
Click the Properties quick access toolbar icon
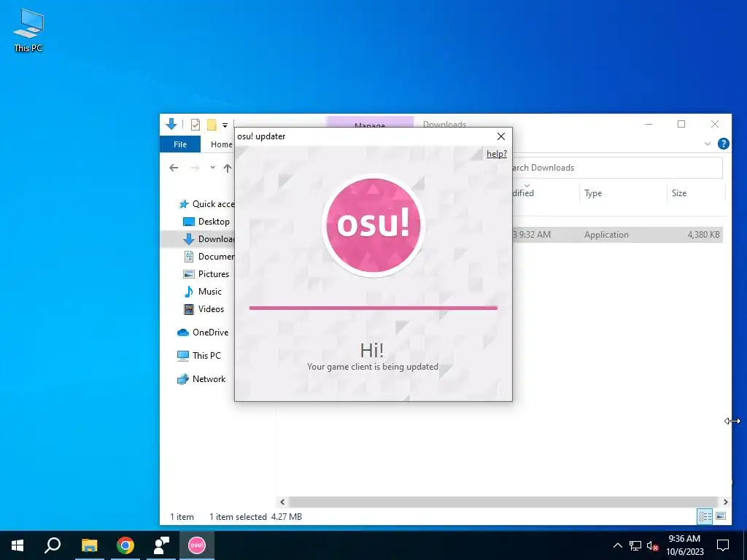[x=196, y=125]
